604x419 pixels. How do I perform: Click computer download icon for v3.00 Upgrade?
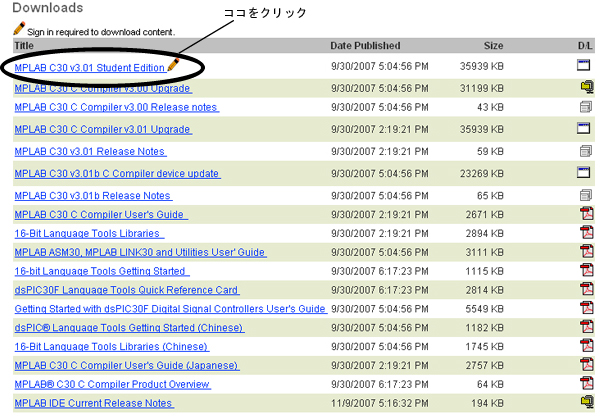coord(587,87)
